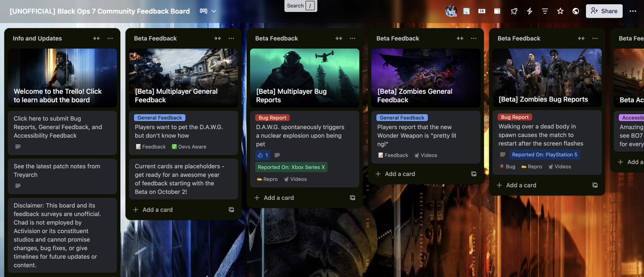Open the member avatar in board header
Screen dimensions: 644x277
451,11
